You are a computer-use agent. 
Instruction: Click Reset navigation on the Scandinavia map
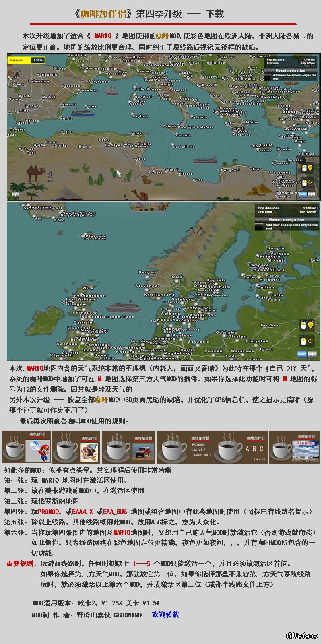coord(287,219)
